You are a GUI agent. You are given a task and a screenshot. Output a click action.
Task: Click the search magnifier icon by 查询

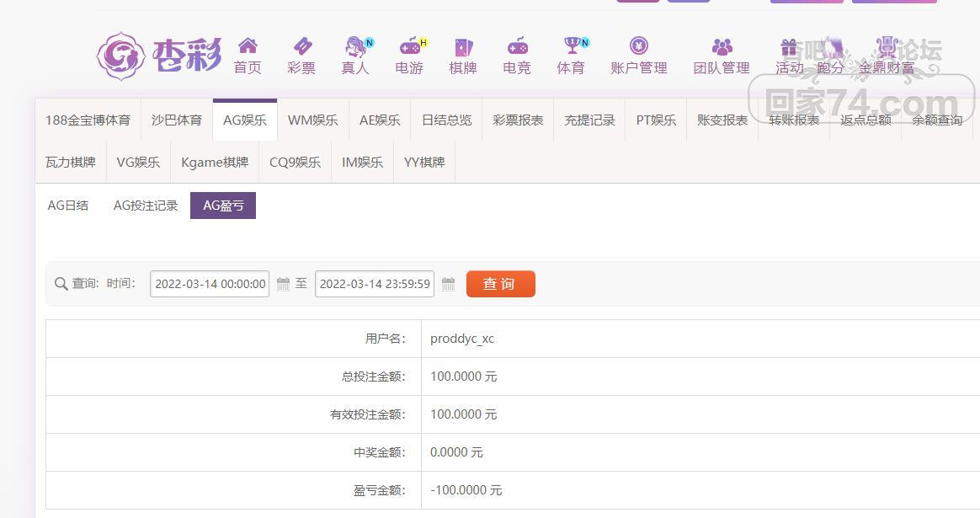[x=61, y=284]
